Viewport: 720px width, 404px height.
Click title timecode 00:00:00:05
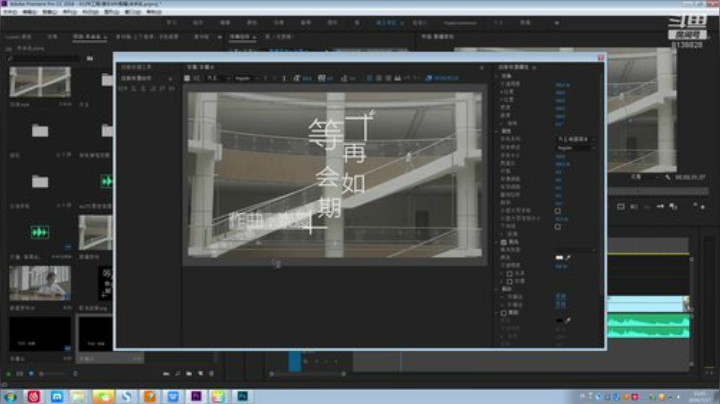(x=446, y=79)
